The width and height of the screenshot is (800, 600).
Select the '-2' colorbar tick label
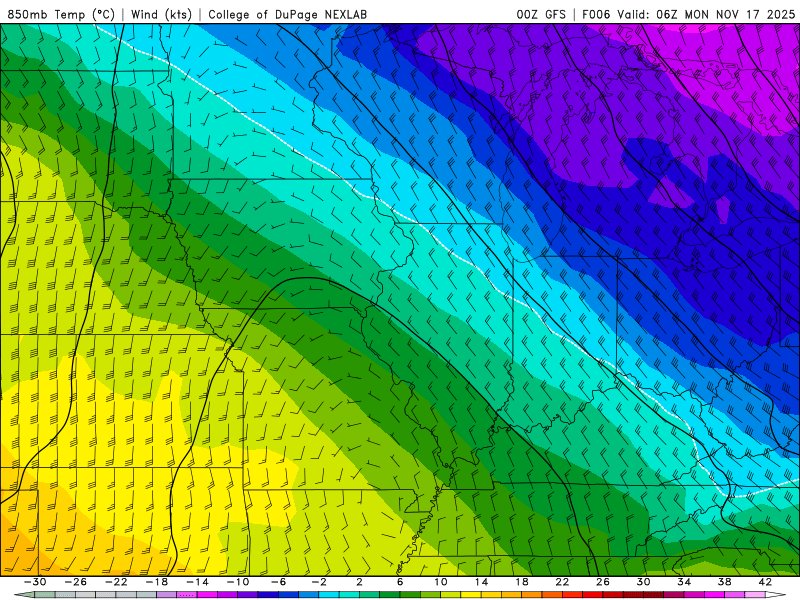tap(319, 582)
